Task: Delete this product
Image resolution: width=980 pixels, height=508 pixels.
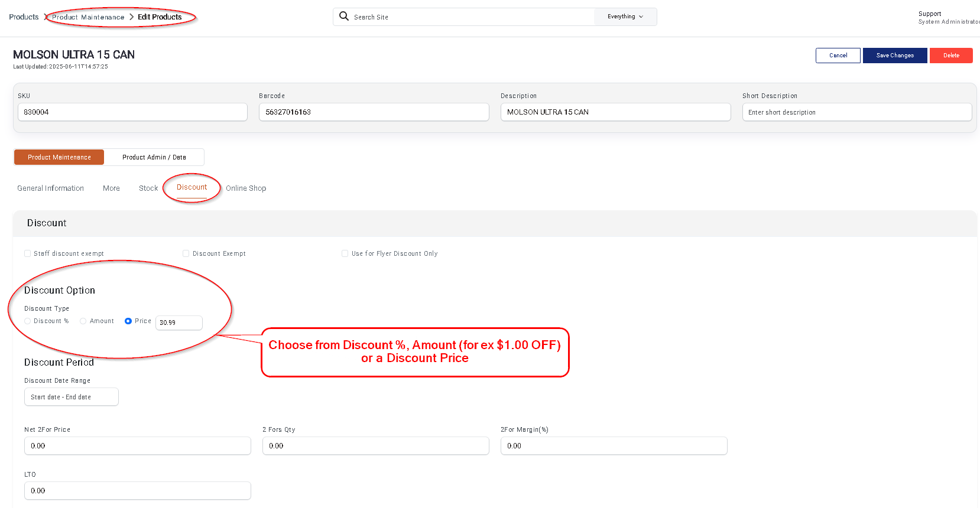Action: pos(951,56)
